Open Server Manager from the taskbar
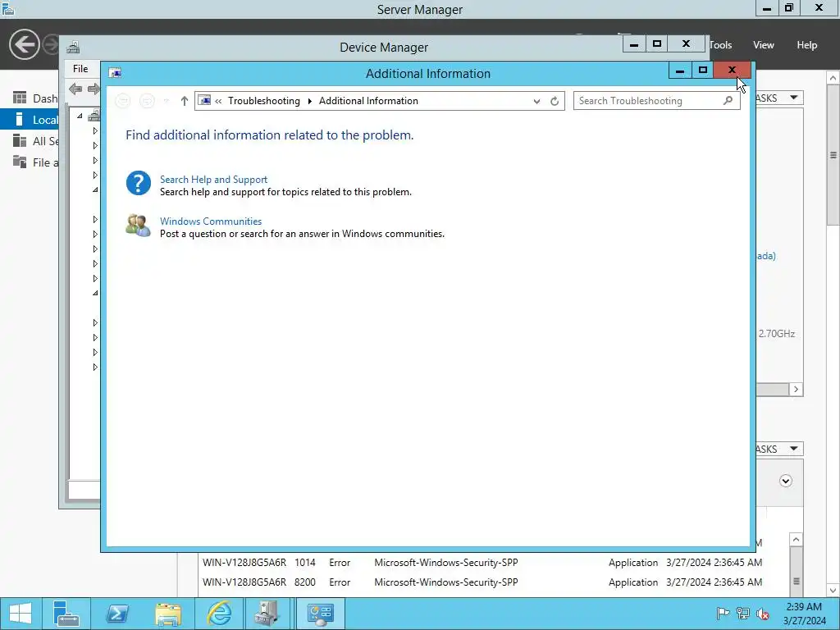Image resolution: width=840 pixels, height=630 pixels. point(66,614)
